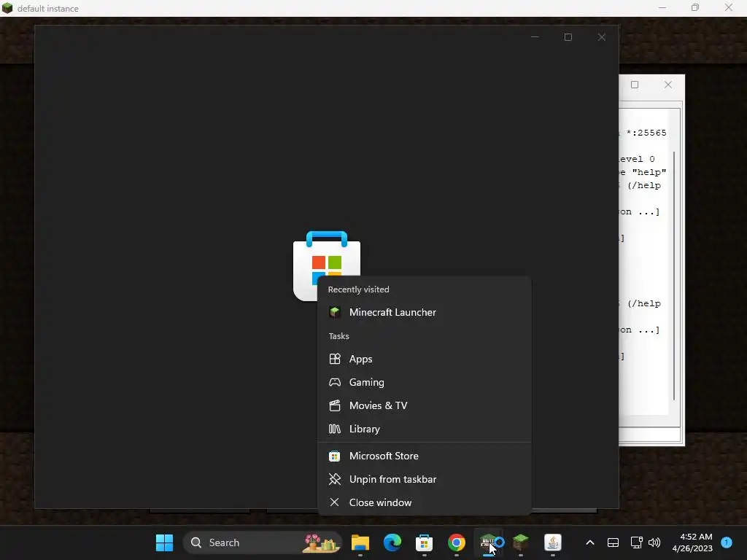Click the network icon in system tray

[x=636, y=542]
